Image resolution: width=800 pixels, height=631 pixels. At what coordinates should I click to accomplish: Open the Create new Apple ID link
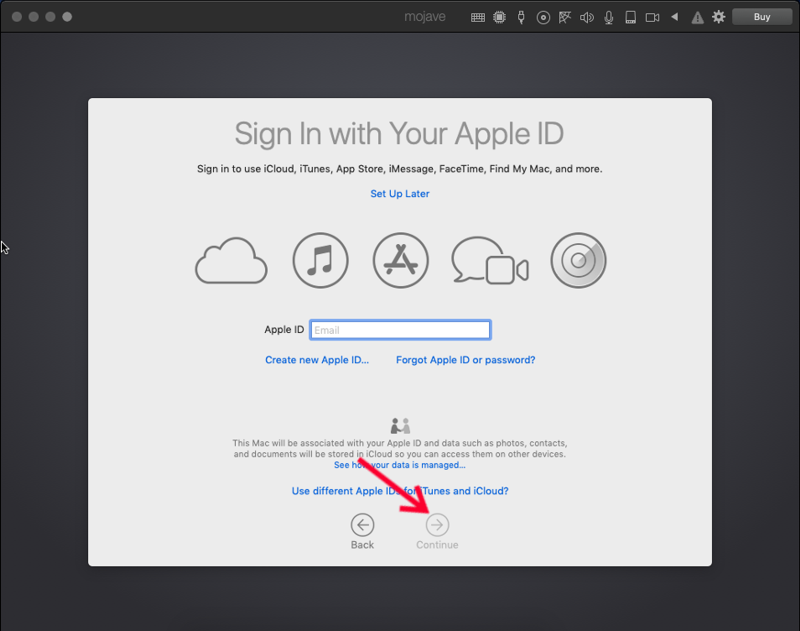point(317,360)
